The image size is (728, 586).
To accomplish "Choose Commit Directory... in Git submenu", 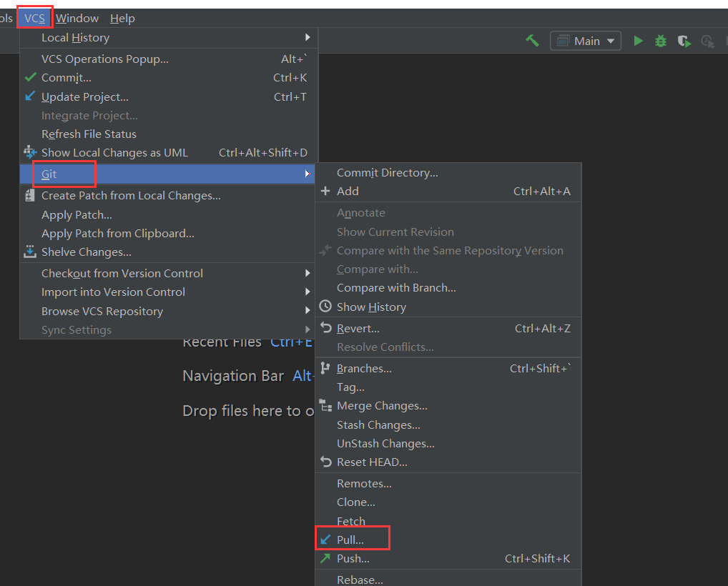I will pyautogui.click(x=448, y=173).
